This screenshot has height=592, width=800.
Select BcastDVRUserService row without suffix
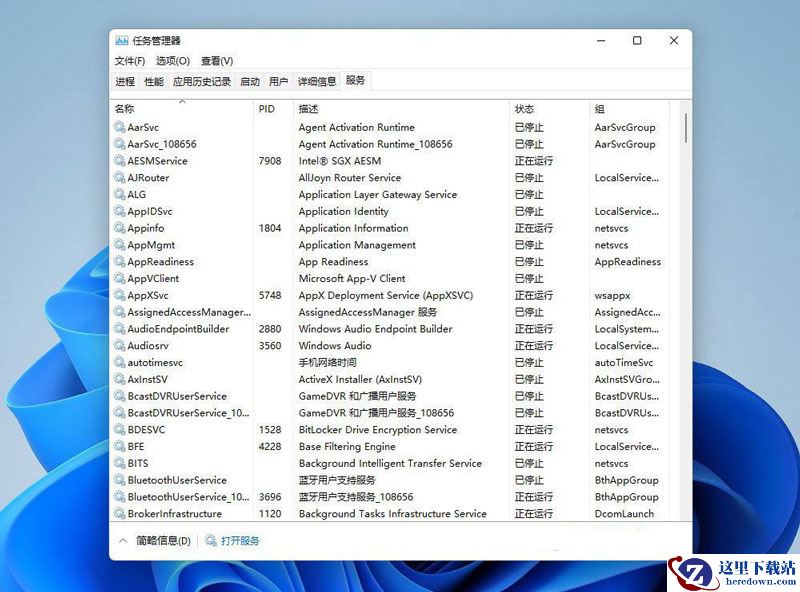390,396
